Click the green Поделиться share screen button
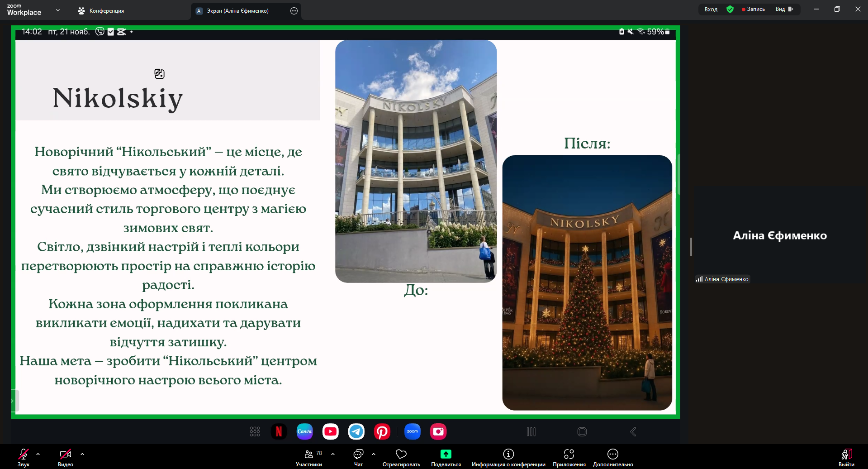Screen dimensions: 868x469 coord(446,456)
